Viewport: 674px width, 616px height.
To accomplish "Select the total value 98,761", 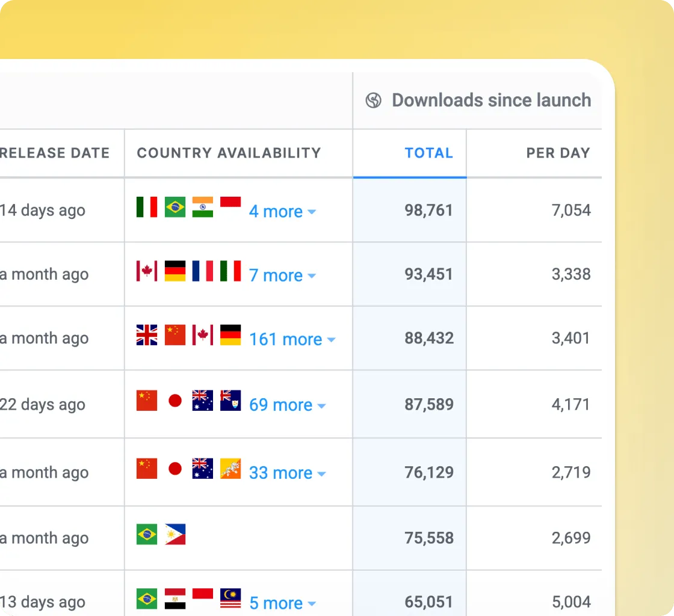I will pyautogui.click(x=428, y=211).
